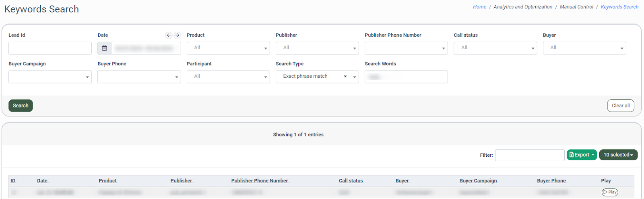This screenshot has height=199, width=644.
Task: Click the Lead Id input field
Action: tap(50, 48)
